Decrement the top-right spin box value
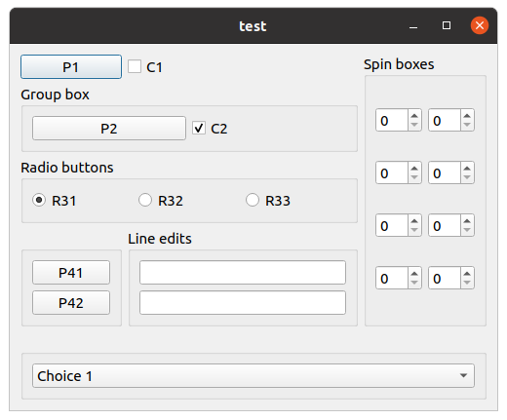The width and height of the screenshot is (507, 420). (467, 125)
